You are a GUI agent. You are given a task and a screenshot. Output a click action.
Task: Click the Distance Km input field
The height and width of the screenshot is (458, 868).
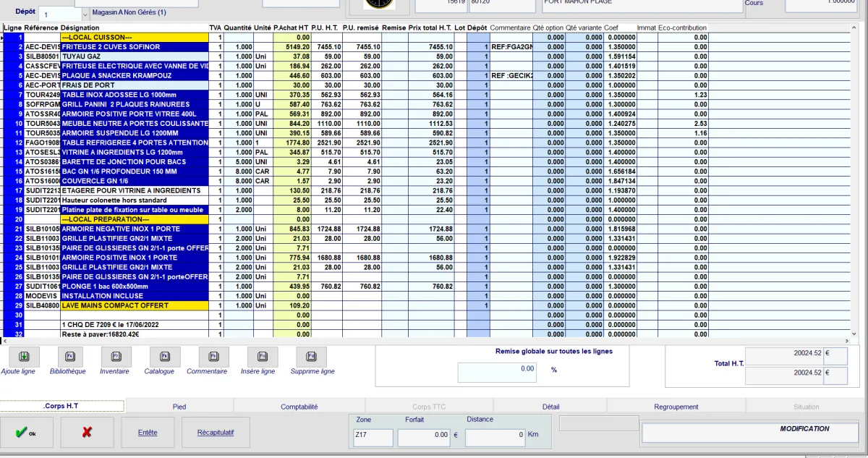coord(495,437)
